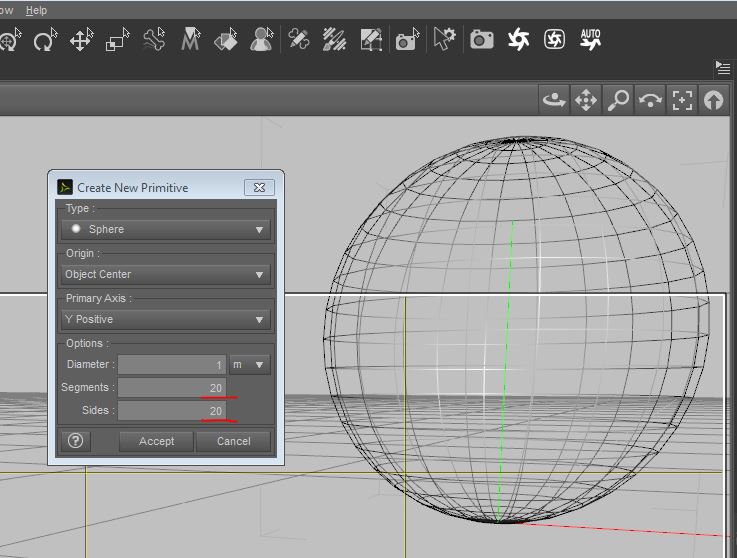Open the Help menu

tap(36, 10)
